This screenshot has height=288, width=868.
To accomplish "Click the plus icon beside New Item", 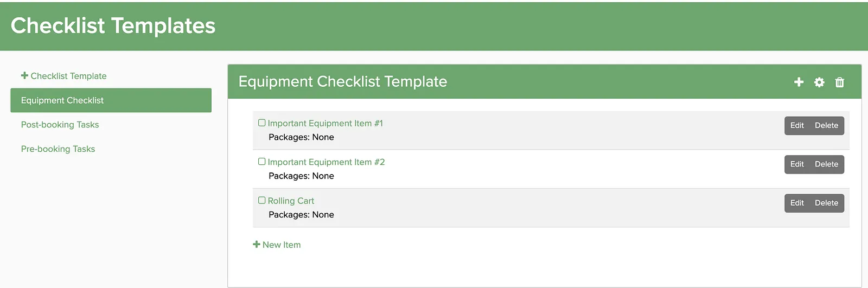I will click(257, 244).
